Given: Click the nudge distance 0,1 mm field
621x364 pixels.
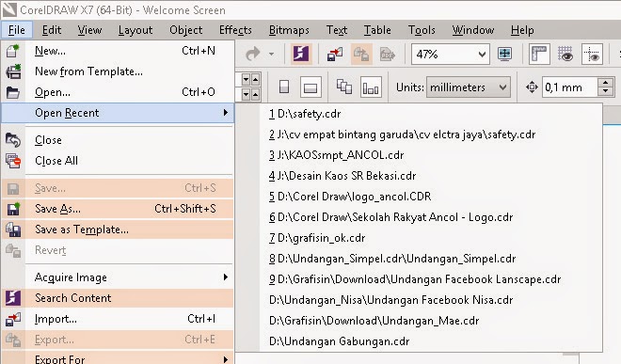Looking at the screenshot, I should [x=569, y=87].
